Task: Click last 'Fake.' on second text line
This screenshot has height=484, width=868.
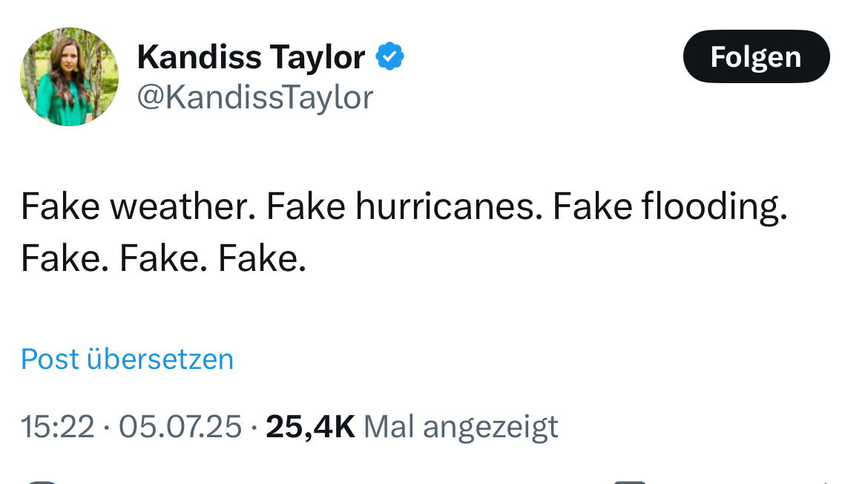Action: pyautogui.click(x=262, y=258)
